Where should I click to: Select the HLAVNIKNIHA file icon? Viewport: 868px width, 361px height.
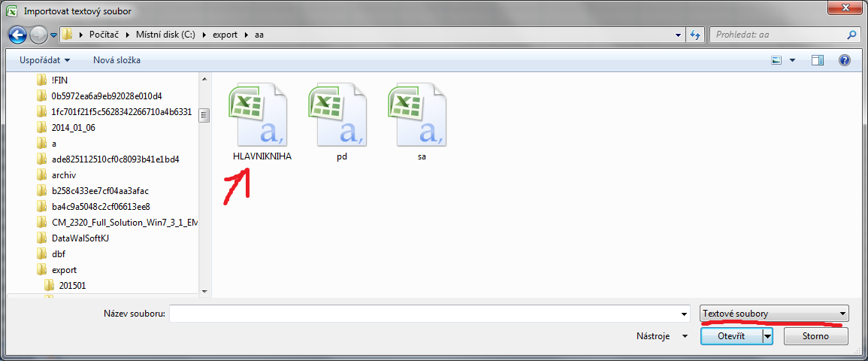259,114
